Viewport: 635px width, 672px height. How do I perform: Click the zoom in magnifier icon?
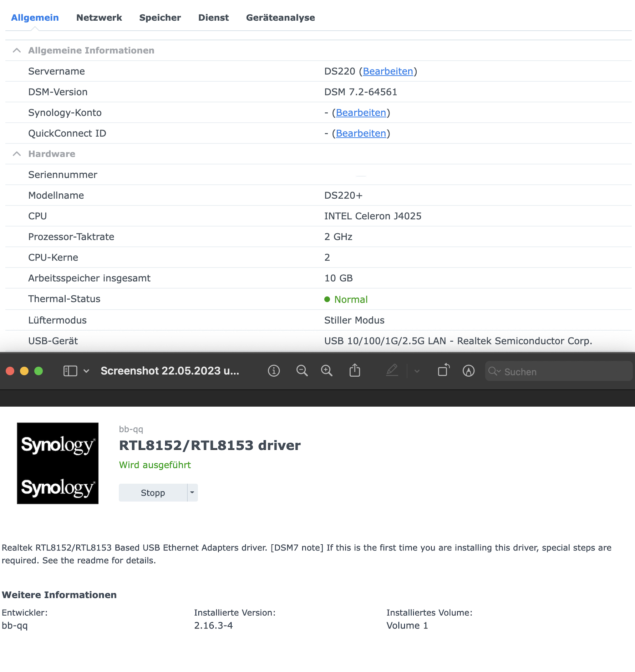[326, 371]
